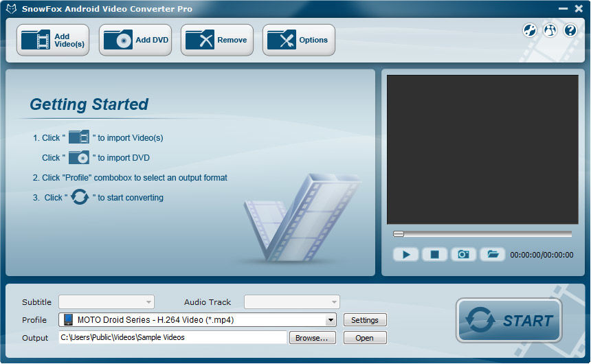The height and width of the screenshot is (364, 591).
Task: Click the SnowFox fox logo in title bar
Action: pyautogui.click(x=11, y=8)
